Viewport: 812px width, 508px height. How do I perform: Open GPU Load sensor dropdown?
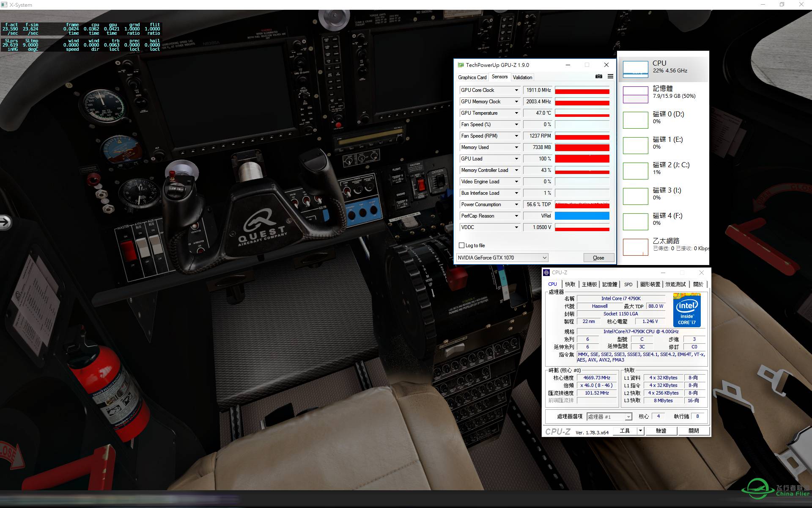point(516,159)
